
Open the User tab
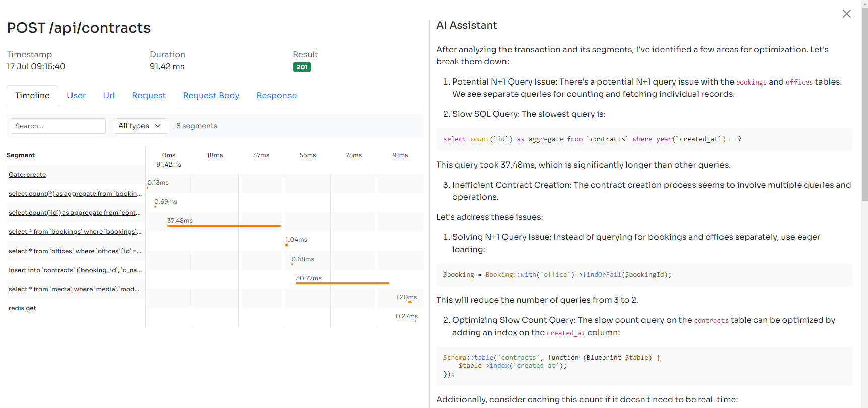76,95
